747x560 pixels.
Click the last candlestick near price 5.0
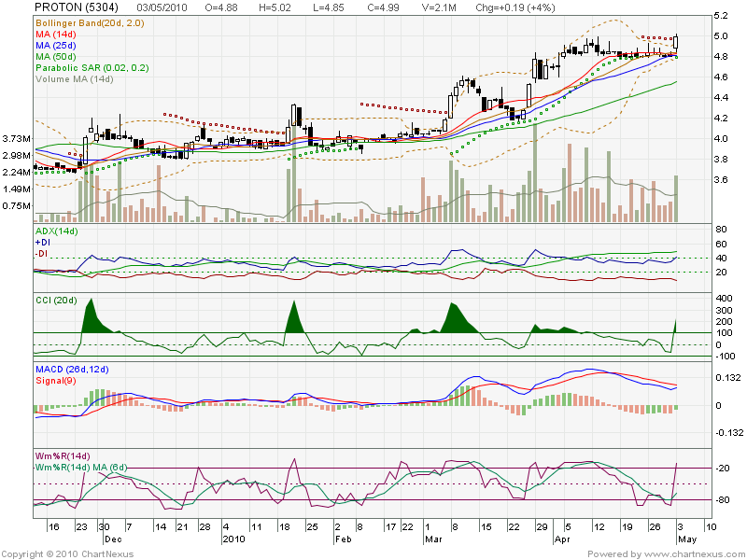click(676, 42)
